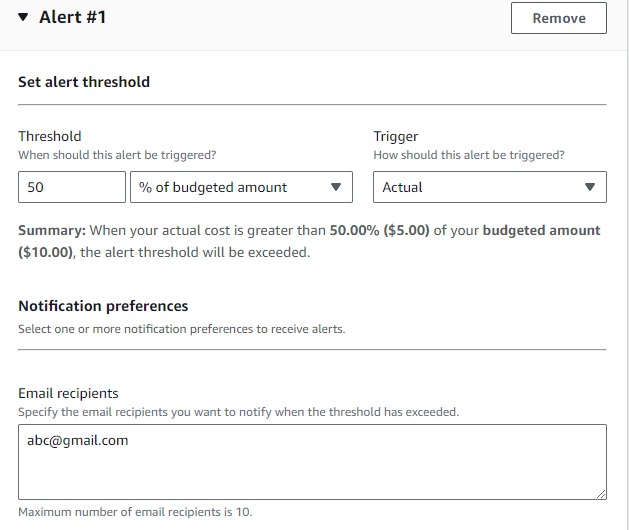629x530 pixels.
Task: Collapse the Alert #1 section triangle
Action: (x=24, y=18)
